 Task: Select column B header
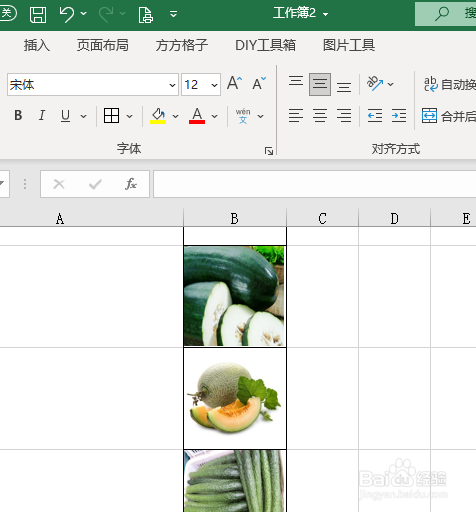235,219
